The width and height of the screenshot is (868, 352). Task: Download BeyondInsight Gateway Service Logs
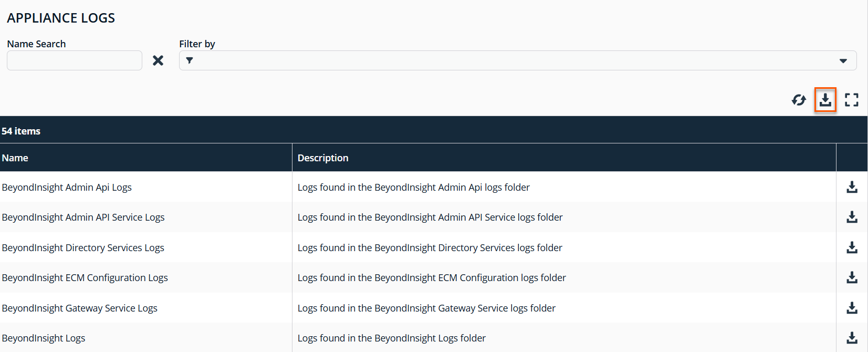(852, 308)
